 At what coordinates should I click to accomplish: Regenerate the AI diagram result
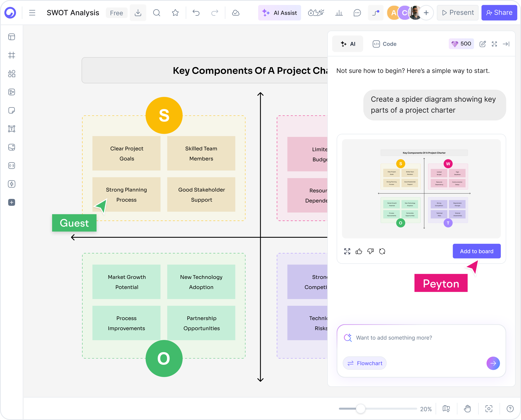pos(382,251)
